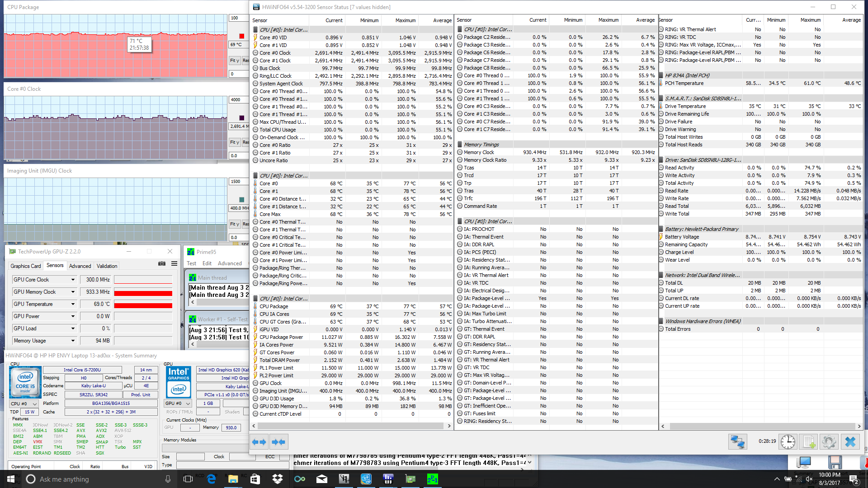
Task: Open the Action Center notification icon
Action: click(x=854, y=479)
